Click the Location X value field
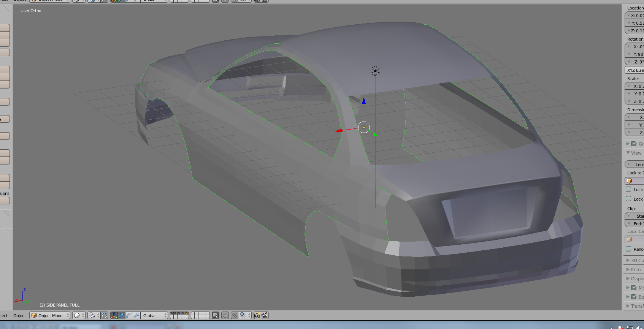Image resolution: width=644 pixels, height=329 pixels. (636, 16)
